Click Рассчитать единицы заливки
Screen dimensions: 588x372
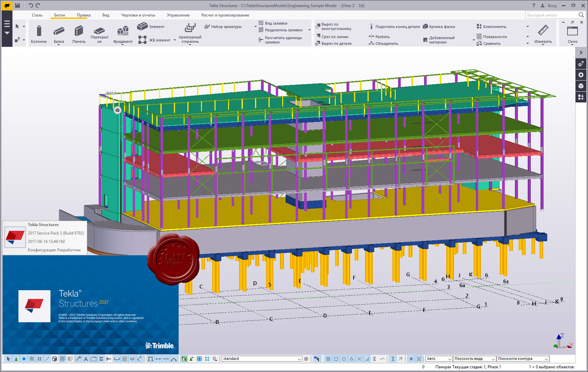(280, 40)
